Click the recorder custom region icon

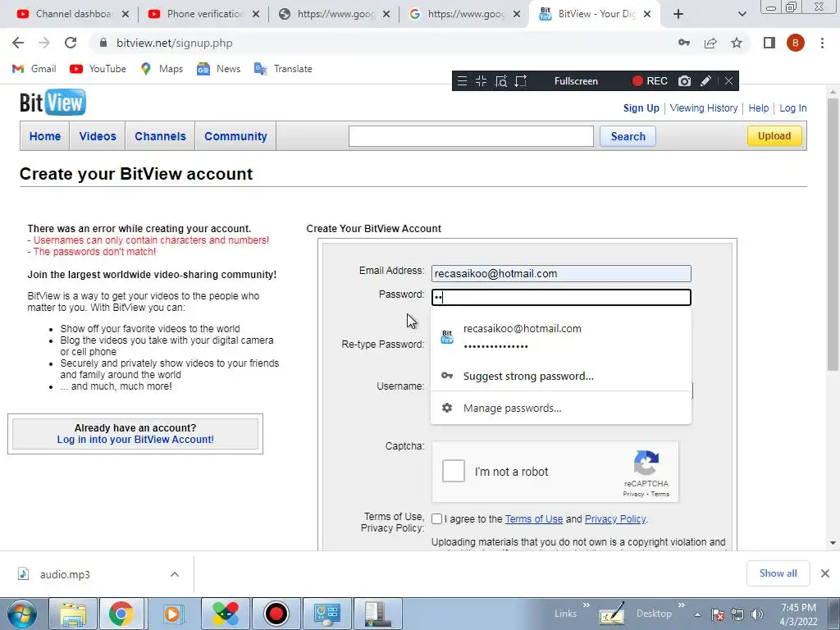click(x=521, y=81)
